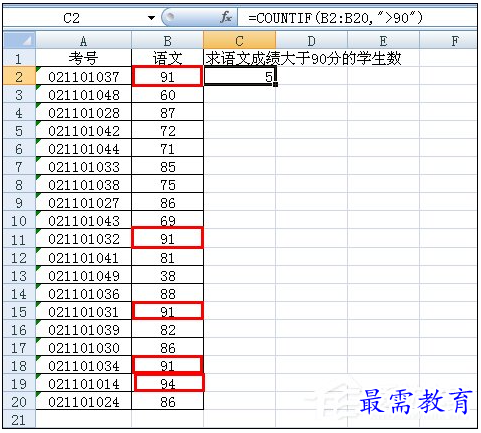Click exam number 021101042

[x=83, y=131]
